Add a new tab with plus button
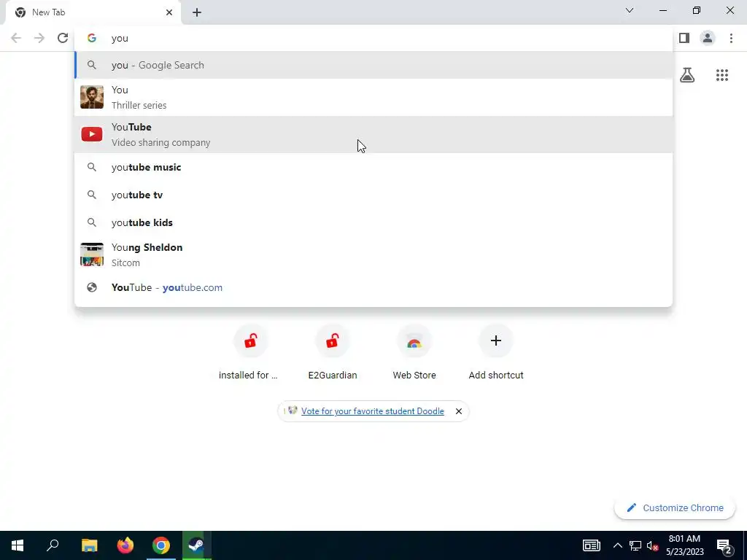747x560 pixels. 197,12
